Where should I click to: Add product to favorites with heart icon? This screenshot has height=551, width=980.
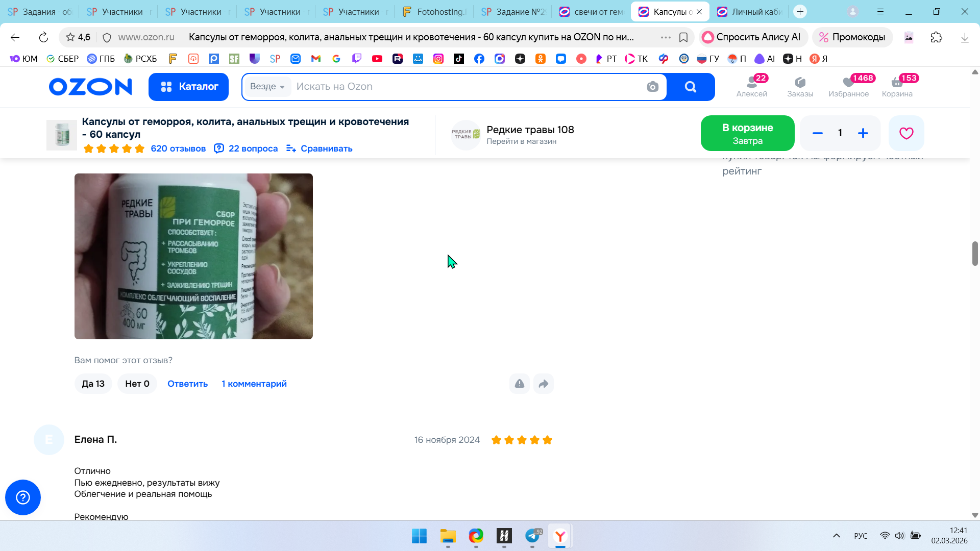pyautogui.click(x=906, y=133)
